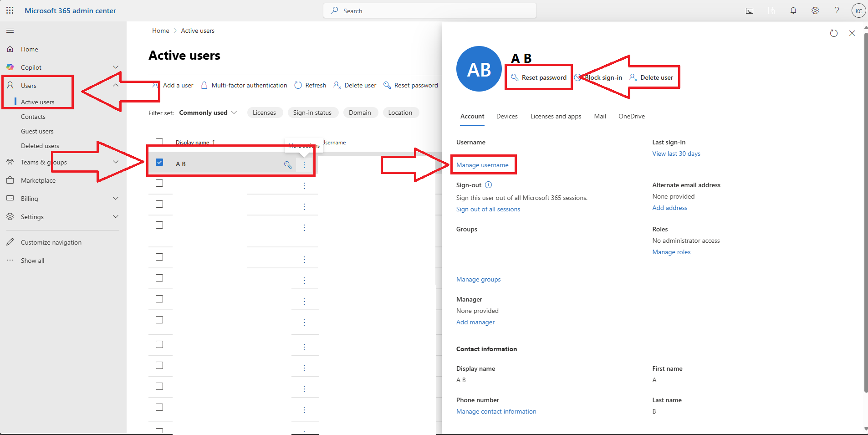Open the notifications bell
This screenshot has width=868, height=435.
[x=793, y=11]
